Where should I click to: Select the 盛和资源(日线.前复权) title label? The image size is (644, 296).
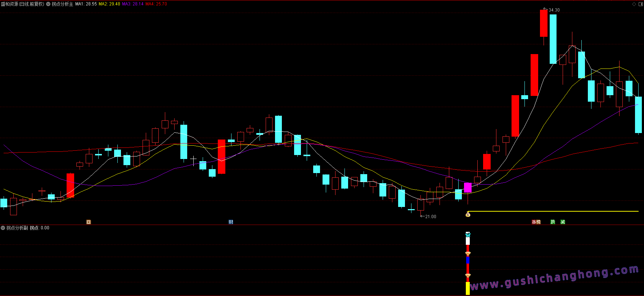tap(22, 4)
